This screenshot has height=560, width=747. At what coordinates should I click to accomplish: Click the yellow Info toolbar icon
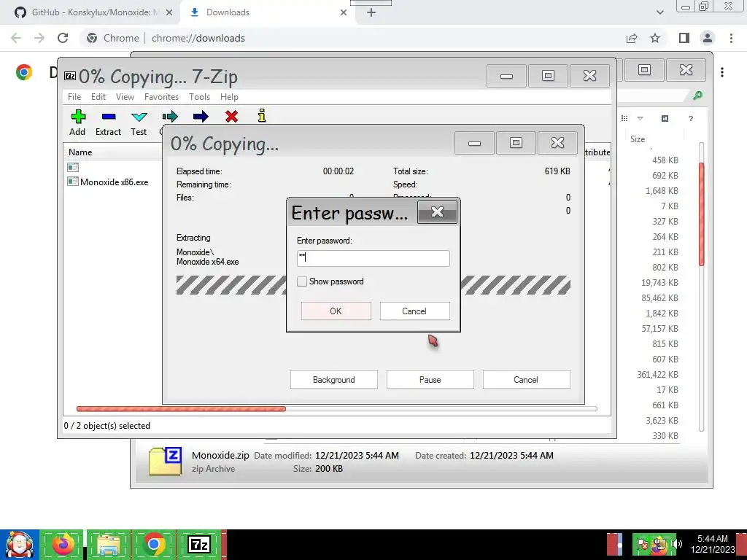coord(262,116)
